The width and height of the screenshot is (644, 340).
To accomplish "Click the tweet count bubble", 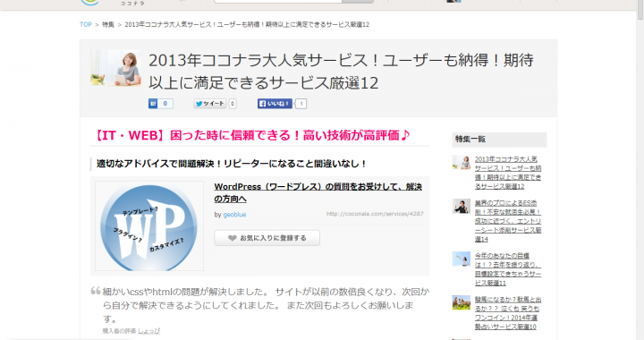I will [x=233, y=104].
